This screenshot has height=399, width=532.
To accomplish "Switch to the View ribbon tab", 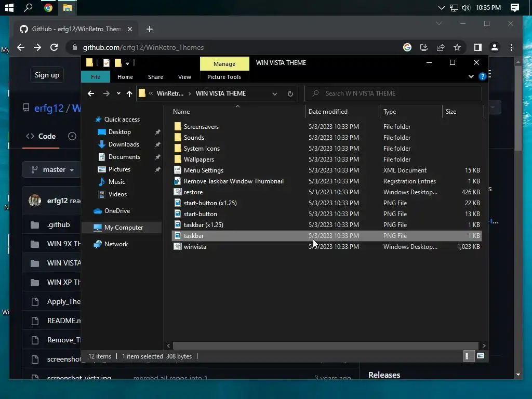I will click(184, 77).
